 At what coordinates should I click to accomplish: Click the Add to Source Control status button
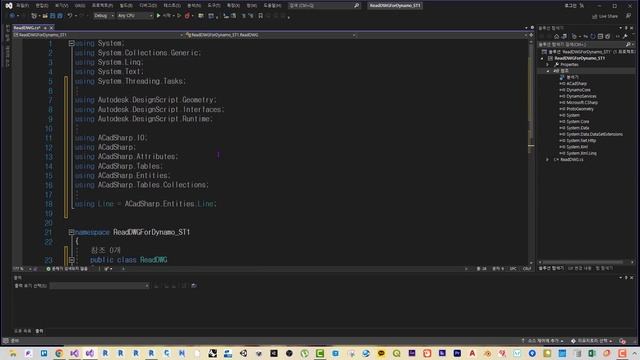[542, 341]
